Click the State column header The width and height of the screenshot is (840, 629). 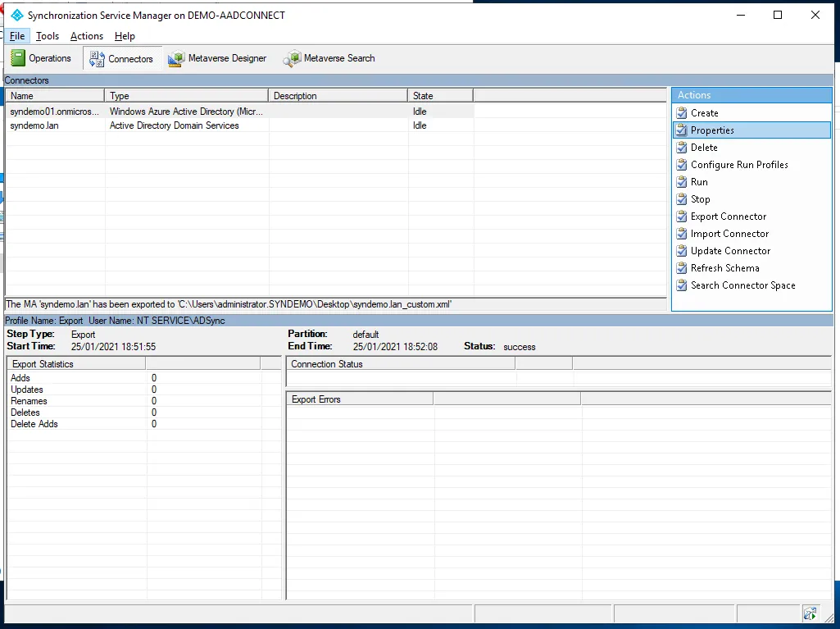tap(440, 96)
